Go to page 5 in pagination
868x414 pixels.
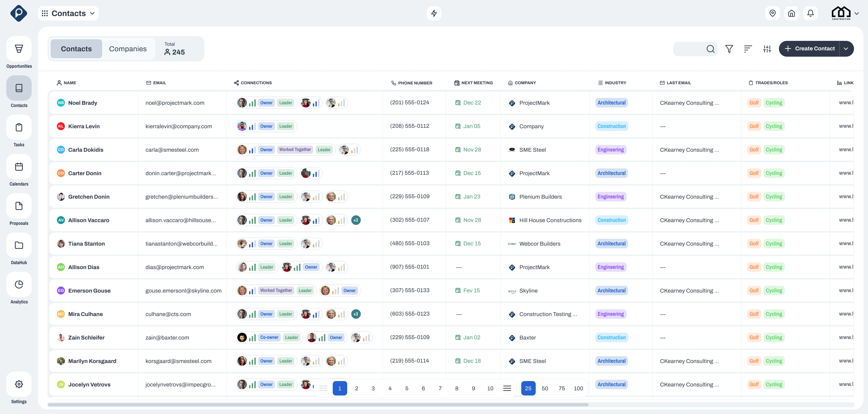click(407, 388)
